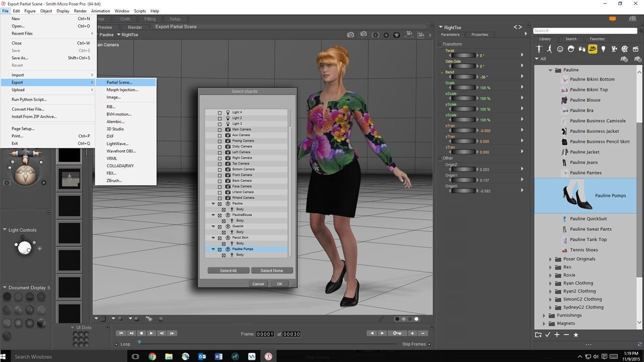Screen dimensions: 644x362
Task: Collapse the Pauline tree node in dialog
Action: [x=213, y=204]
